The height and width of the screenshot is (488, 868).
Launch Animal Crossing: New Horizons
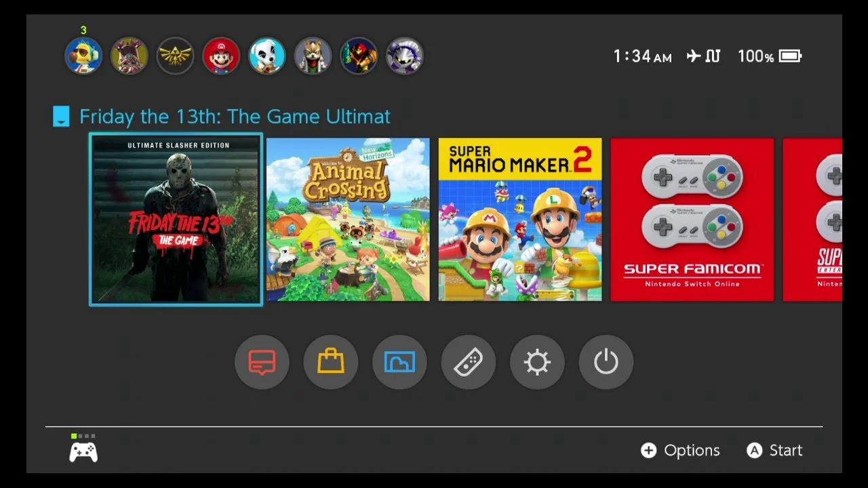click(x=347, y=220)
